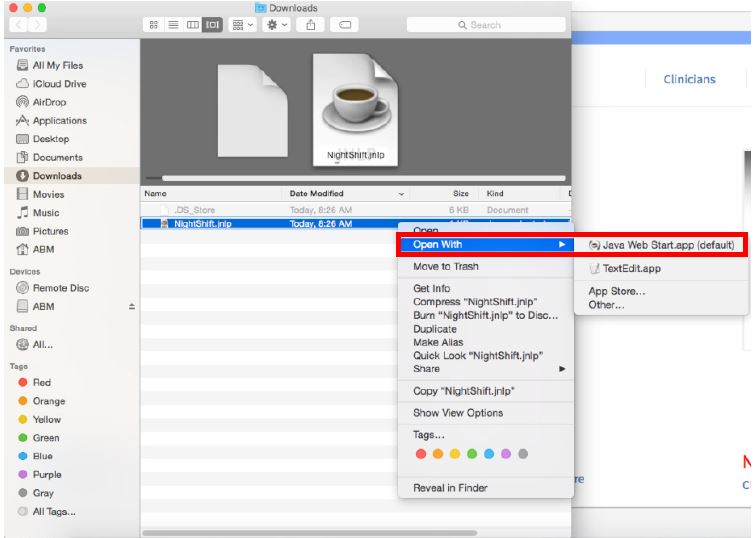The width and height of the screenshot is (754, 538).
Task: Select Downloads in sidebar
Action: coord(72,176)
